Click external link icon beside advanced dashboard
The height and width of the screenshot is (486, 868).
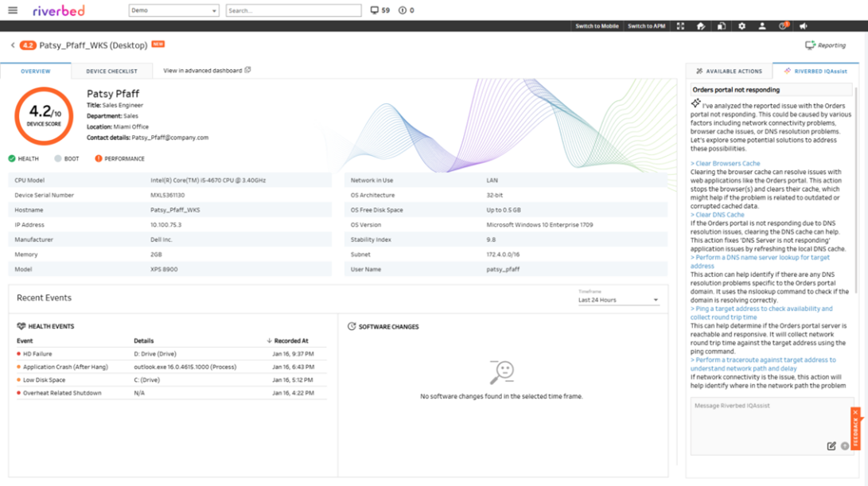tap(247, 70)
